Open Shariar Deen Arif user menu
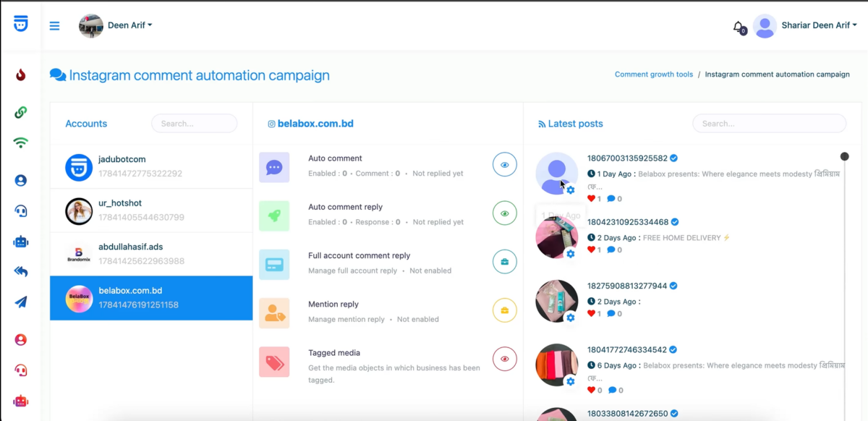The width and height of the screenshot is (868, 421). click(819, 25)
